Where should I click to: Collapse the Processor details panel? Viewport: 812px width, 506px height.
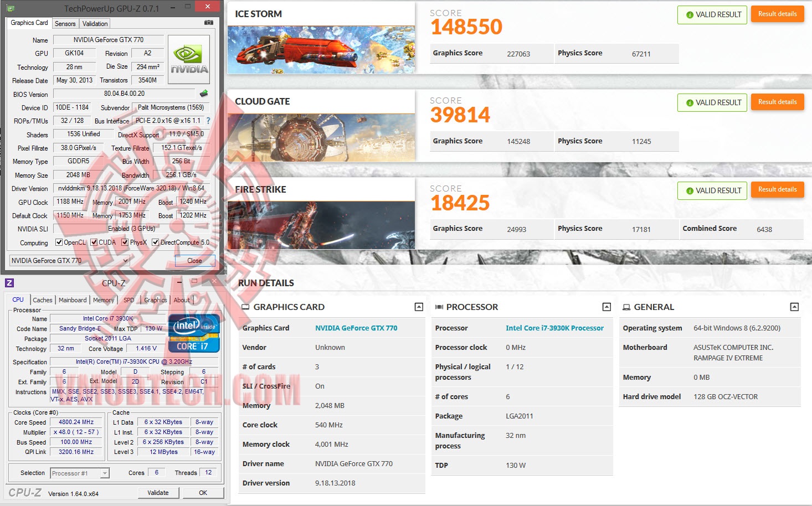click(x=607, y=307)
